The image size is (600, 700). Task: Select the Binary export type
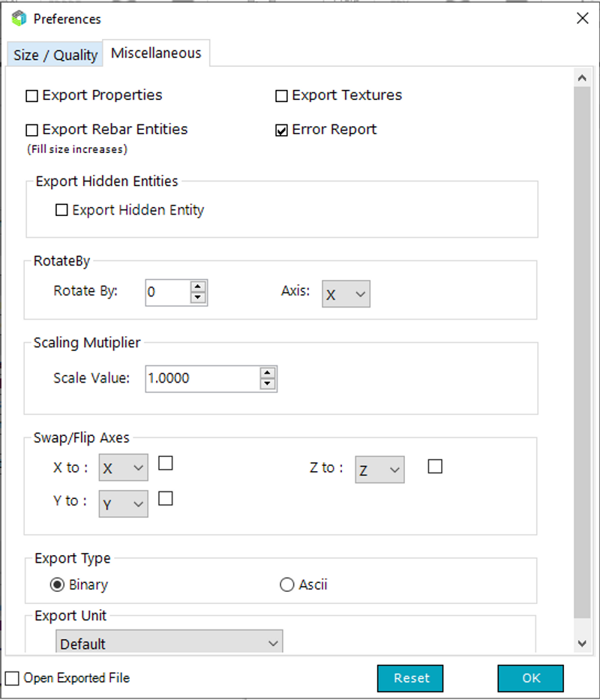point(57,584)
